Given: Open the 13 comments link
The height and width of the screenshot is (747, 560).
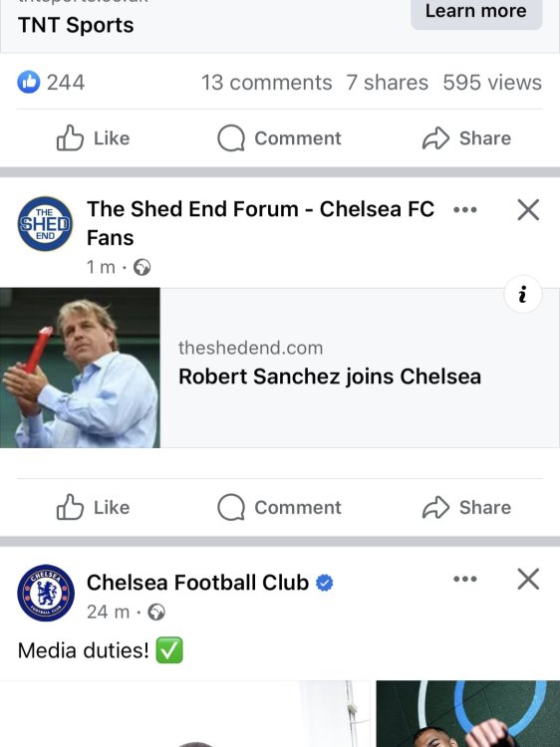Looking at the screenshot, I should (266, 83).
